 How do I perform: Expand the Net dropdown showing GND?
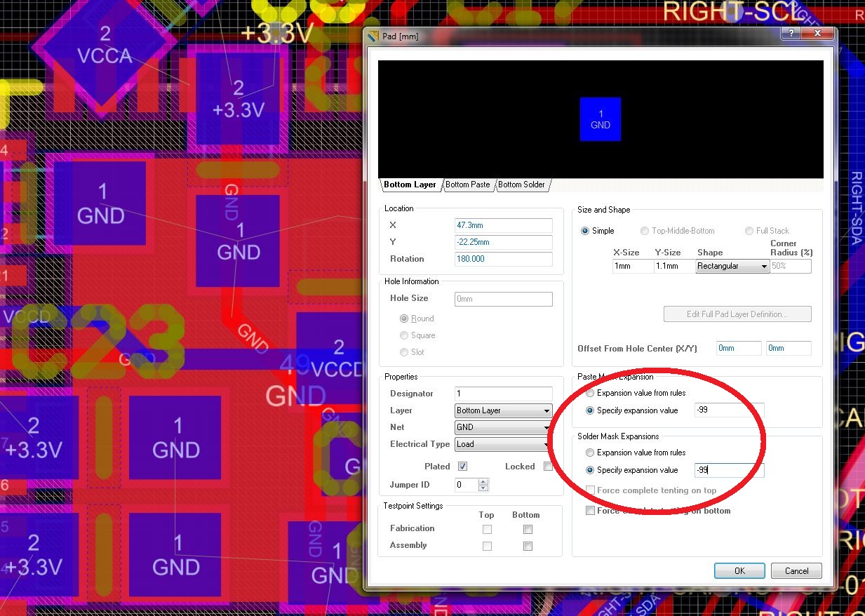coord(546,428)
